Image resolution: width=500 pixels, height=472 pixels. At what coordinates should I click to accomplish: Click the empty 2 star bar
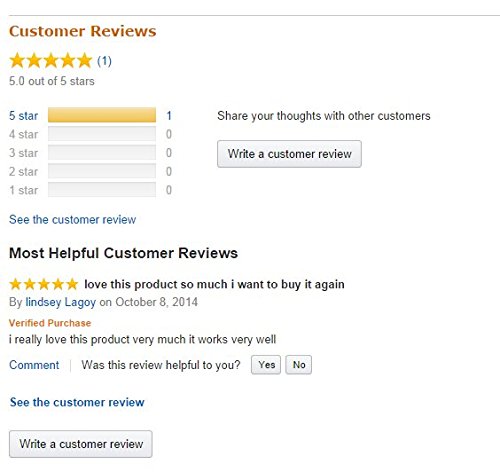click(x=102, y=171)
